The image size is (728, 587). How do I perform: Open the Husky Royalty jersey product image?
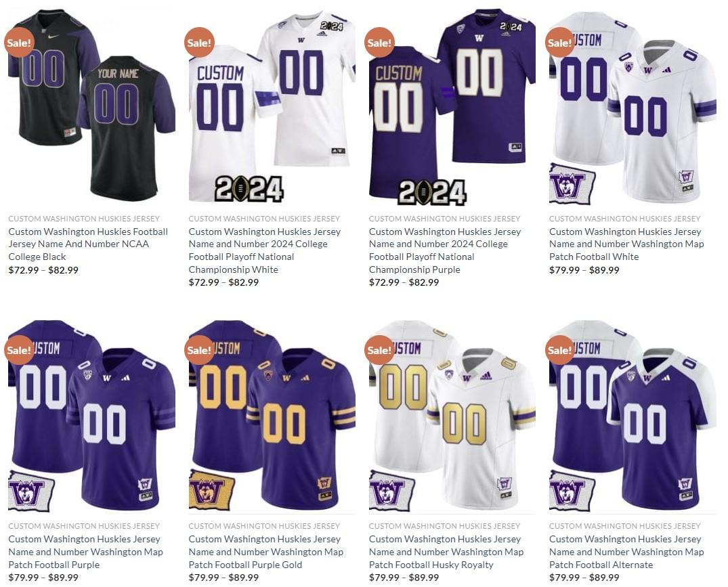[x=452, y=415]
